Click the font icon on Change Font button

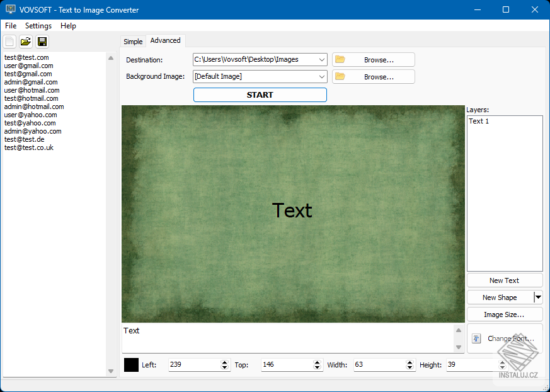[x=476, y=338]
